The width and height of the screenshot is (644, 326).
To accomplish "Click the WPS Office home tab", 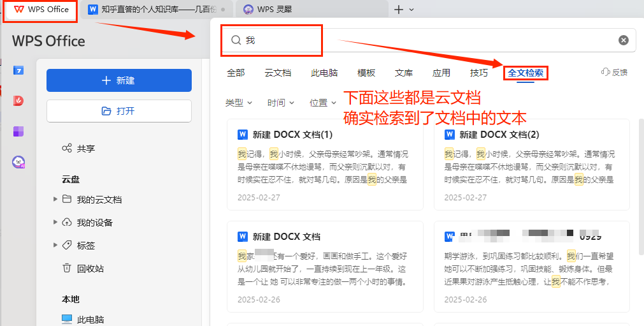I will (x=40, y=10).
